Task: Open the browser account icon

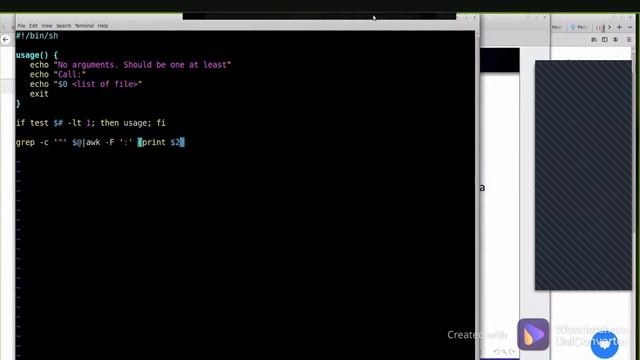Action: (x=616, y=40)
